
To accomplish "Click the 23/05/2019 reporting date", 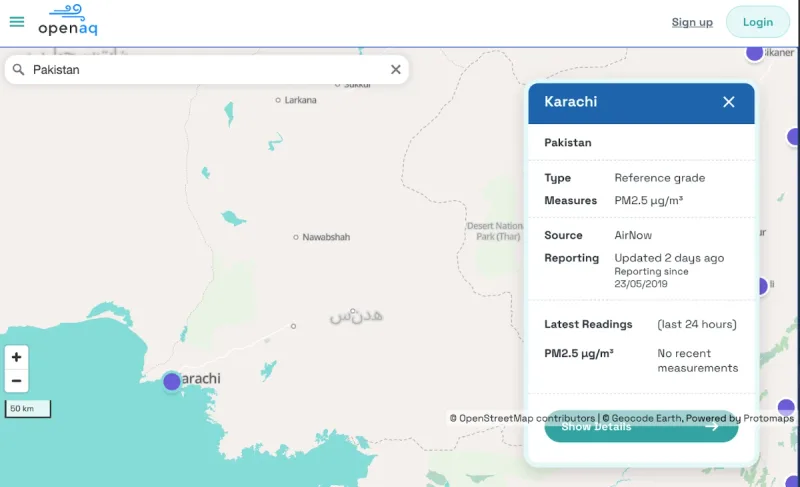I will click(x=641, y=284).
